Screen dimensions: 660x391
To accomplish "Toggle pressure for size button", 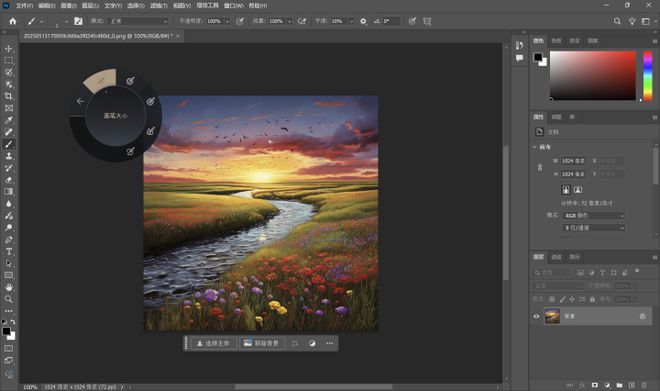I will [412, 21].
